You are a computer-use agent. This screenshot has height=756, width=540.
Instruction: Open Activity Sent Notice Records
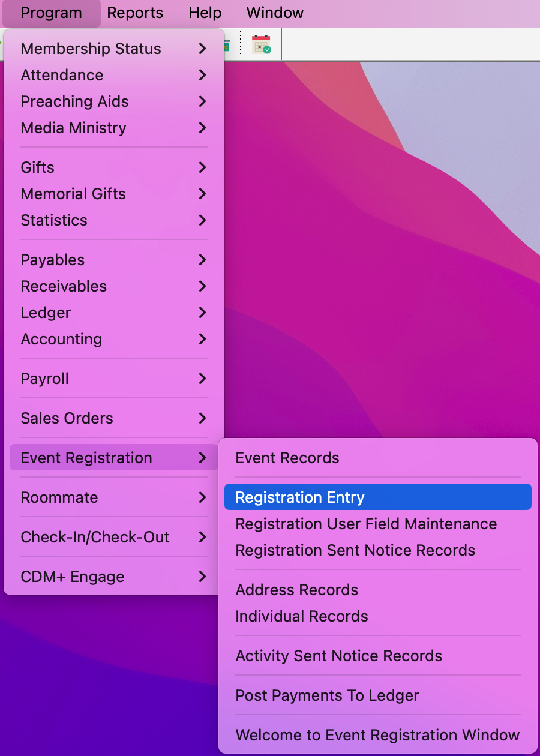pyautogui.click(x=339, y=656)
